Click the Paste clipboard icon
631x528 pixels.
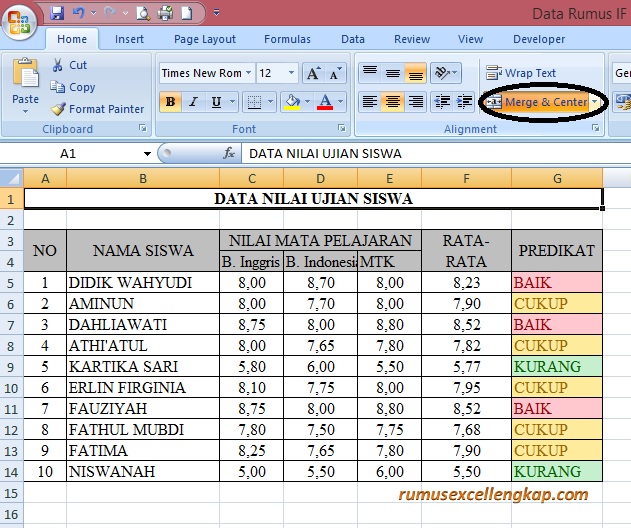(25, 72)
